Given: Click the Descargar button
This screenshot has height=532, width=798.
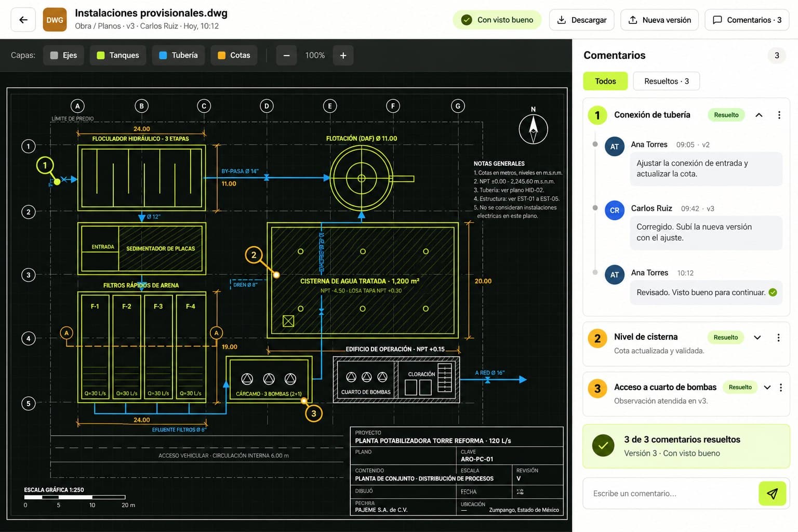Looking at the screenshot, I should (581, 20).
